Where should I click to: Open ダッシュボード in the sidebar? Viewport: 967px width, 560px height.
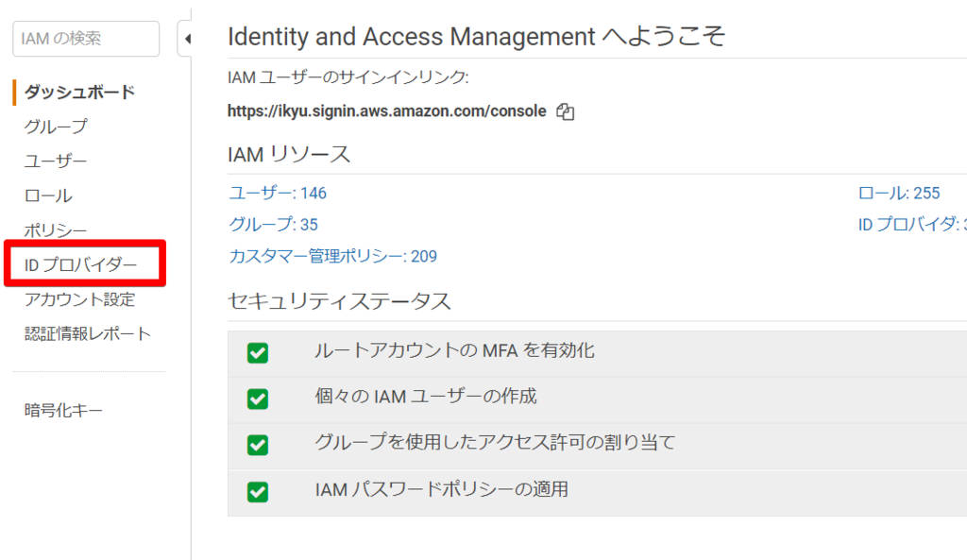click(79, 92)
